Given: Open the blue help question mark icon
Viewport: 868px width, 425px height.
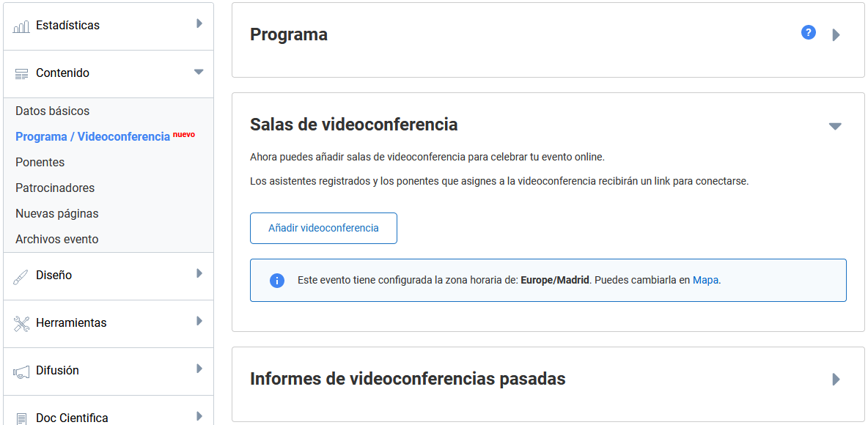Looking at the screenshot, I should pyautogui.click(x=808, y=32).
